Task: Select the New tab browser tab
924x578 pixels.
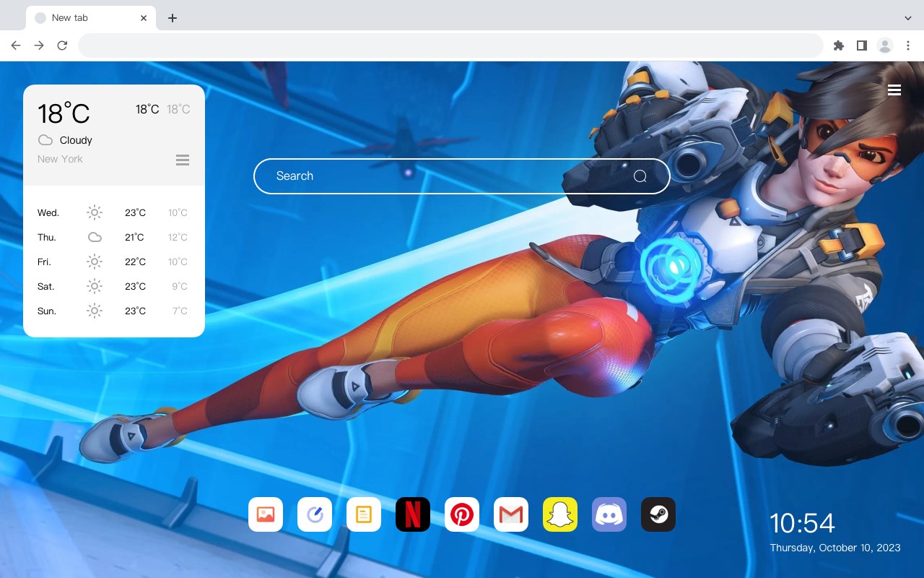Action: (x=91, y=18)
